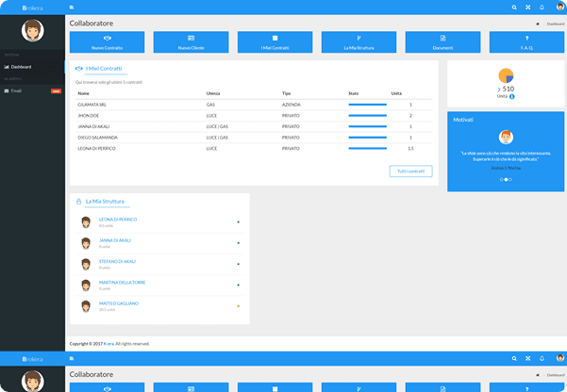Image resolution: width=567 pixels, height=392 pixels.
Task: Open MATTEO GAGLIANO's profile link
Action: pos(119,303)
